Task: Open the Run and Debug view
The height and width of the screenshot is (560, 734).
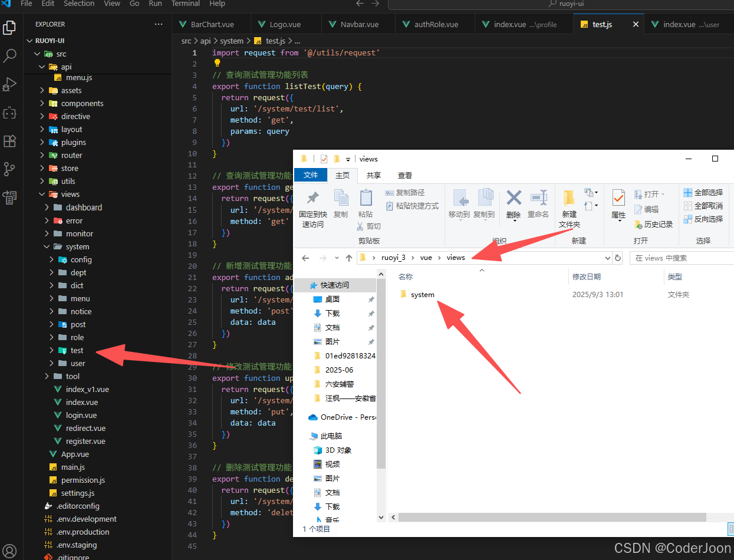Action: point(9,84)
